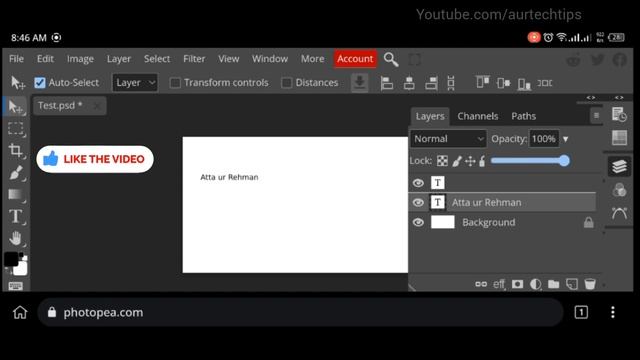Viewport: 640px width, 360px height.
Task: Open the browser three-dot menu
Action: click(613, 312)
